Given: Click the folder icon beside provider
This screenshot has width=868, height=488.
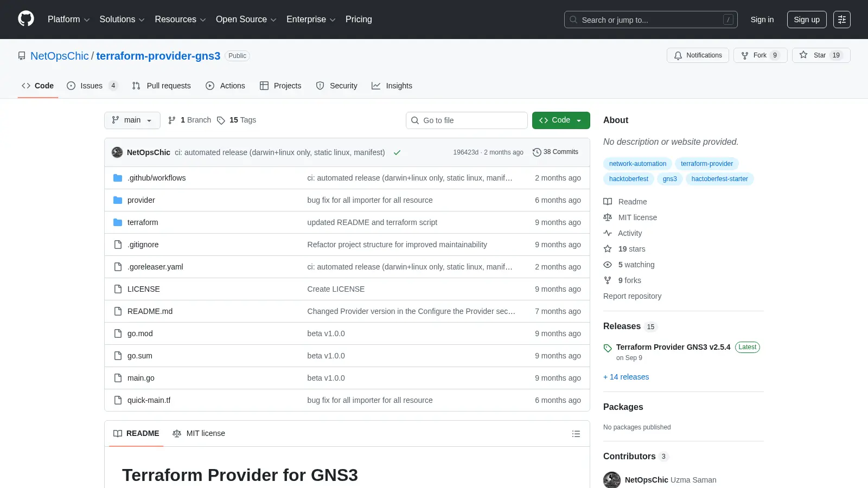Looking at the screenshot, I should coord(118,200).
